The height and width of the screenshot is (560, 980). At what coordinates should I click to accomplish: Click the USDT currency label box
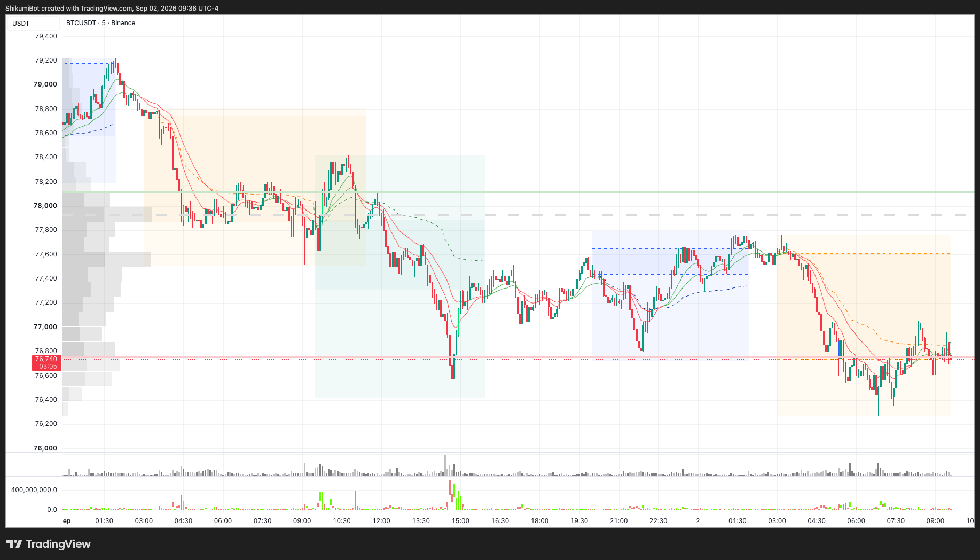coord(33,23)
